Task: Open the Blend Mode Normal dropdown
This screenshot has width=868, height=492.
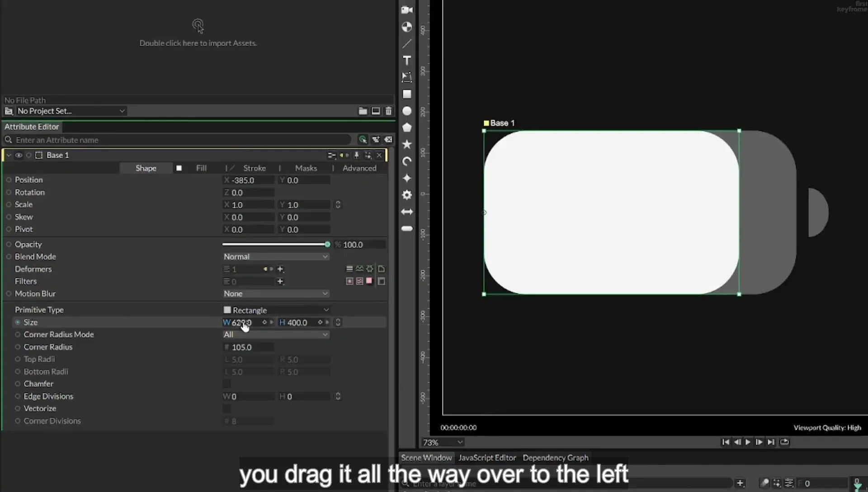Action: pos(276,256)
